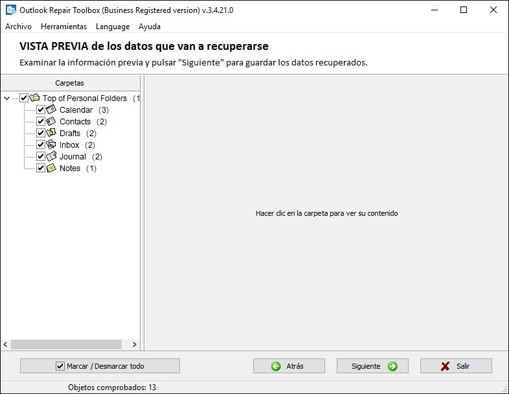Uncheck the Inbox folder checkbox
Viewport: 509px width, 394px height.
coord(41,145)
